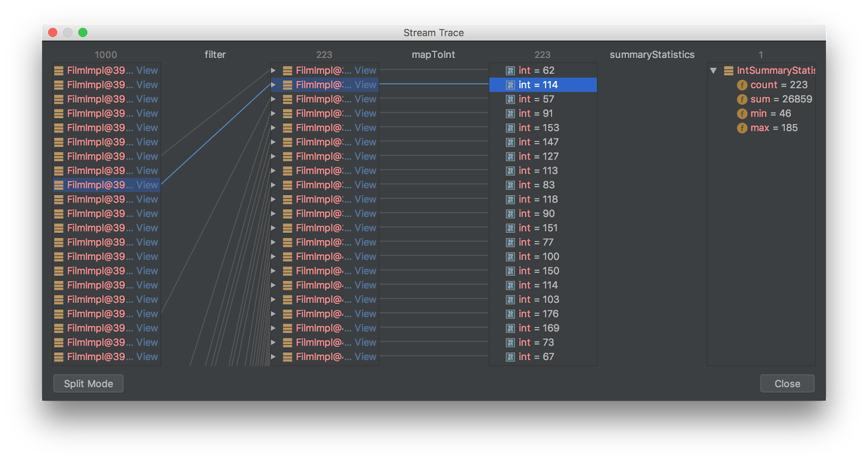
Task: Click the 1000 element count header
Action: click(106, 55)
